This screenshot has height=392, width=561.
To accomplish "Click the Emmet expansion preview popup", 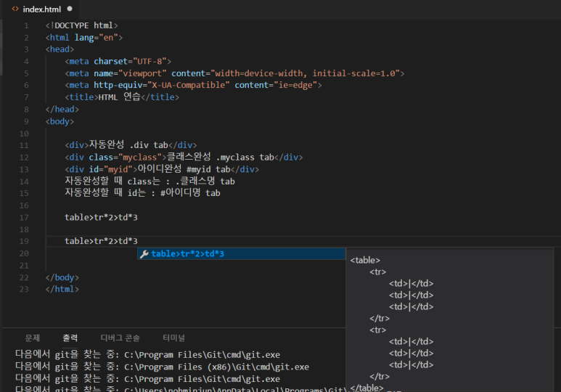I will [x=449, y=318].
